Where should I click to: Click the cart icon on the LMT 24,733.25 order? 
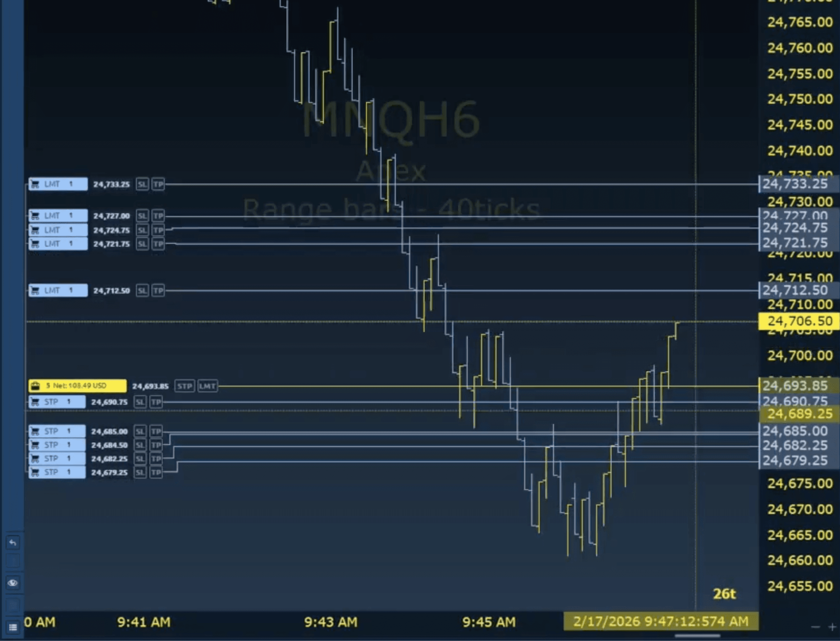coord(35,184)
